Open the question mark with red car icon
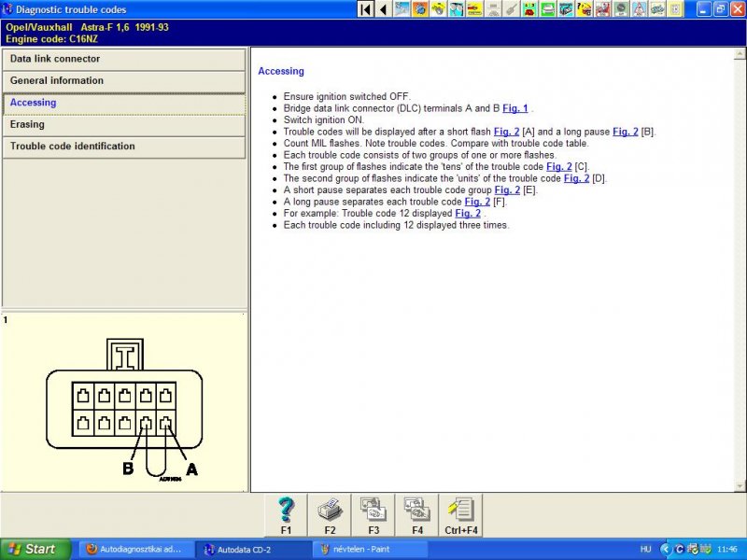Image resolution: width=747 pixels, height=560 pixels. coord(585,9)
